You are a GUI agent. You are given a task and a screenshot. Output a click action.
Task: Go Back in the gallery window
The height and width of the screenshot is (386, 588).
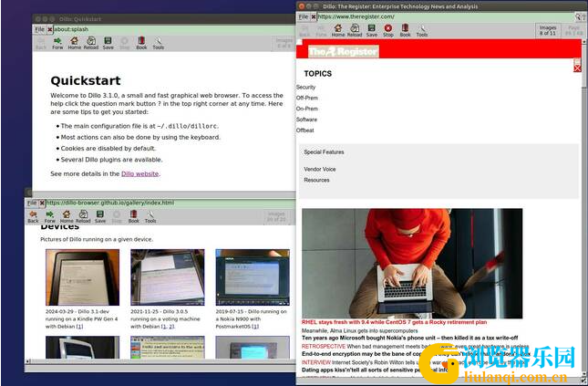click(33, 216)
